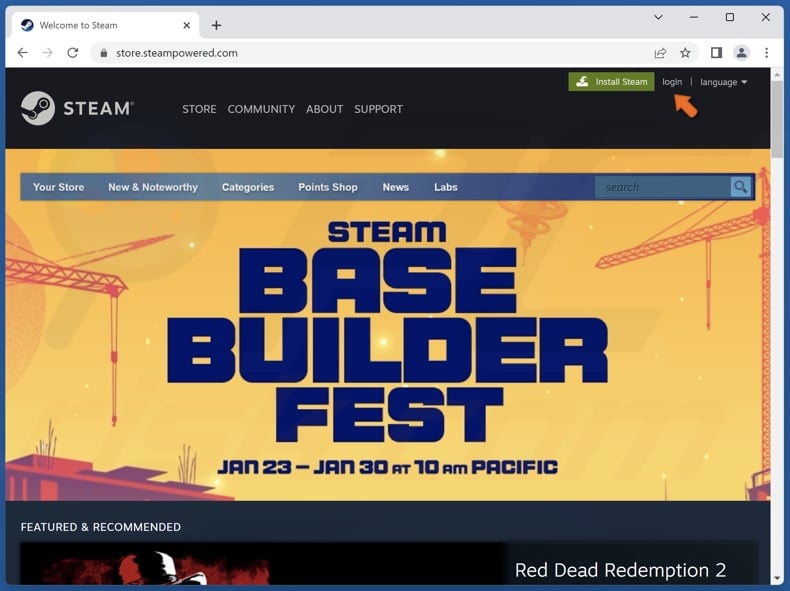This screenshot has height=591, width=790.
Task: Open the SUPPORT page
Action: pos(378,109)
